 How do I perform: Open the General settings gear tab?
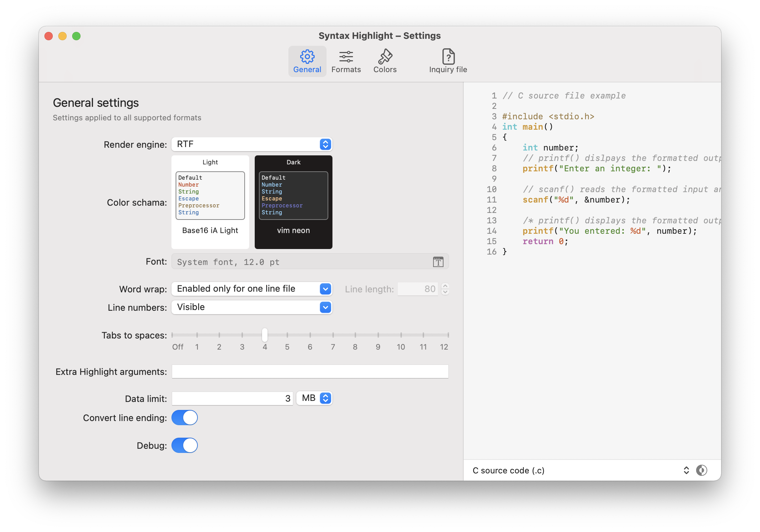(307, 61)
